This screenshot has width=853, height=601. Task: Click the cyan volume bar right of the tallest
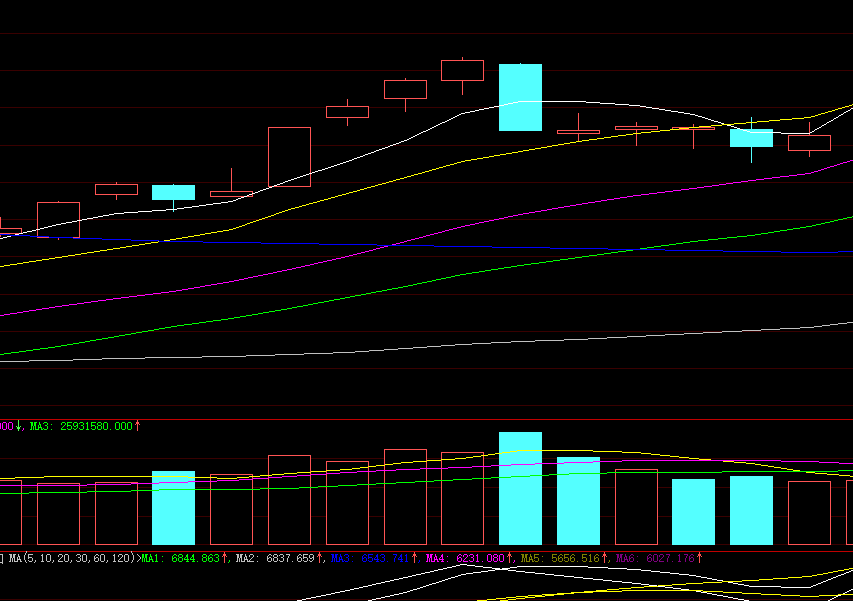(x=578, y=501)
